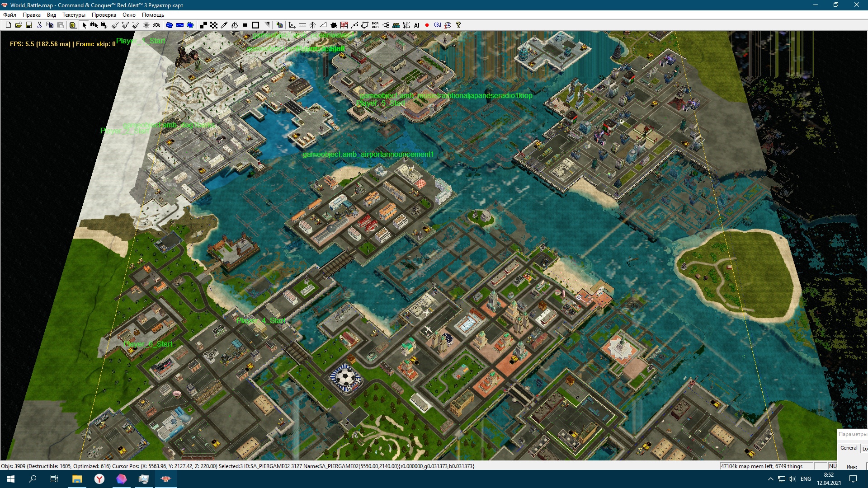Image resolution: width=868 pixels, height=488 pixels.
Task: Open File Explorer from the taskbar
Action: (77, 479)
